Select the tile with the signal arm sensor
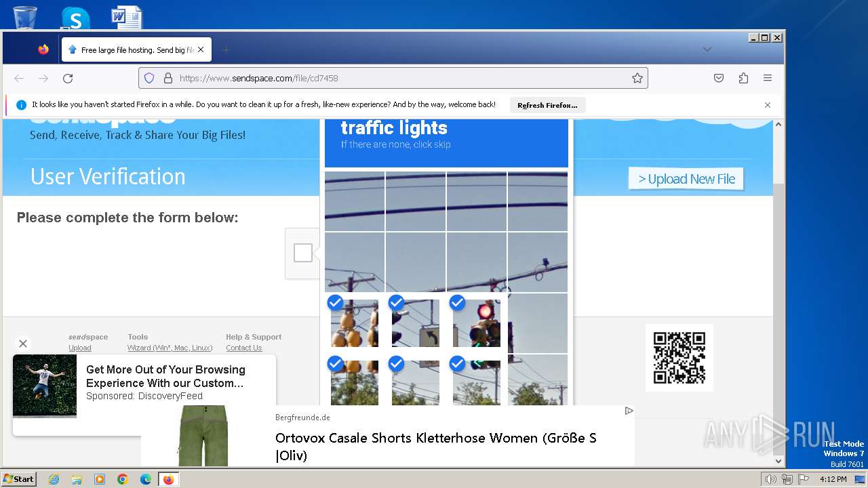 pyautogui.click(x=538, y=262)
